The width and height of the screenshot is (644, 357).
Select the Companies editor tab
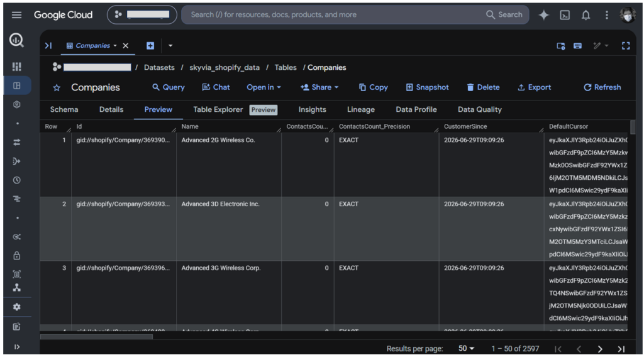tap(92, 45)
